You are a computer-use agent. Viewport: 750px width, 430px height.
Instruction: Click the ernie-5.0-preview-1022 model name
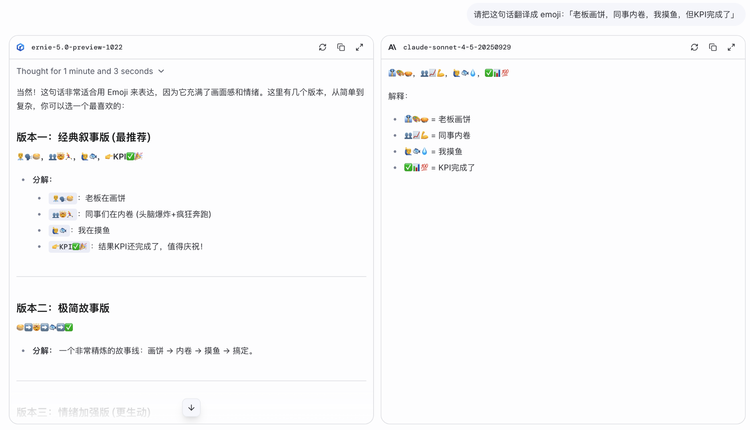pyautogui.click(x=76, y=47)
